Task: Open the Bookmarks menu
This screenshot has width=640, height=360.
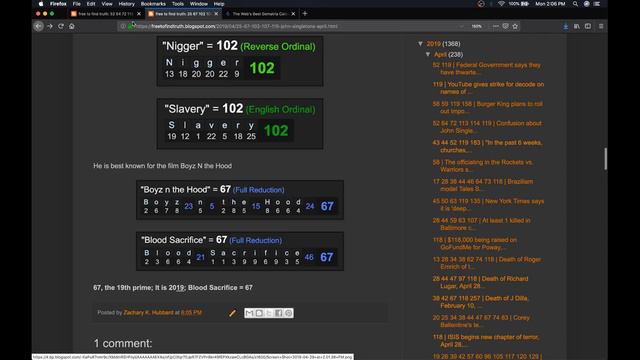Action: tap(153, 4)
